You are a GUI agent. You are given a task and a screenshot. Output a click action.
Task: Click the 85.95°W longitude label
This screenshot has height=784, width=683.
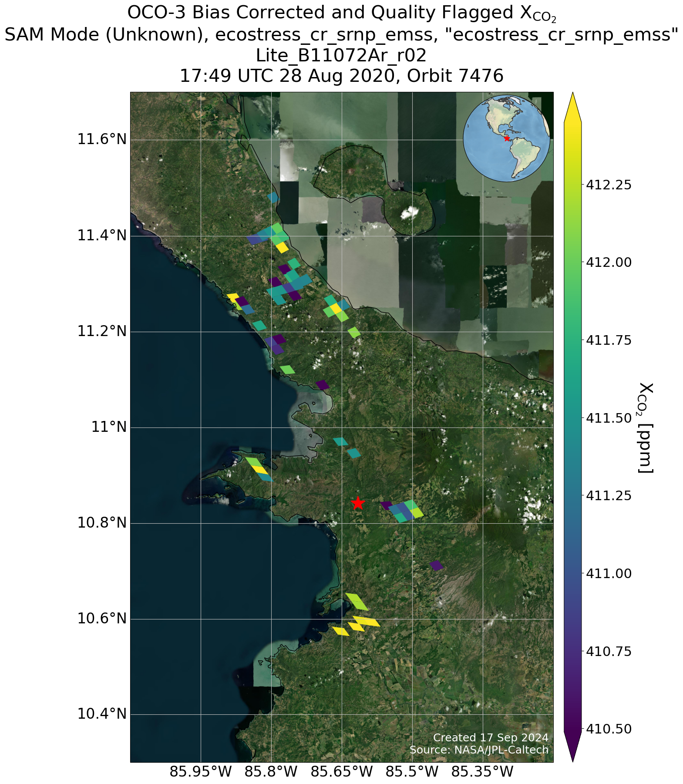pyautogui.click(x=201, y=772)
